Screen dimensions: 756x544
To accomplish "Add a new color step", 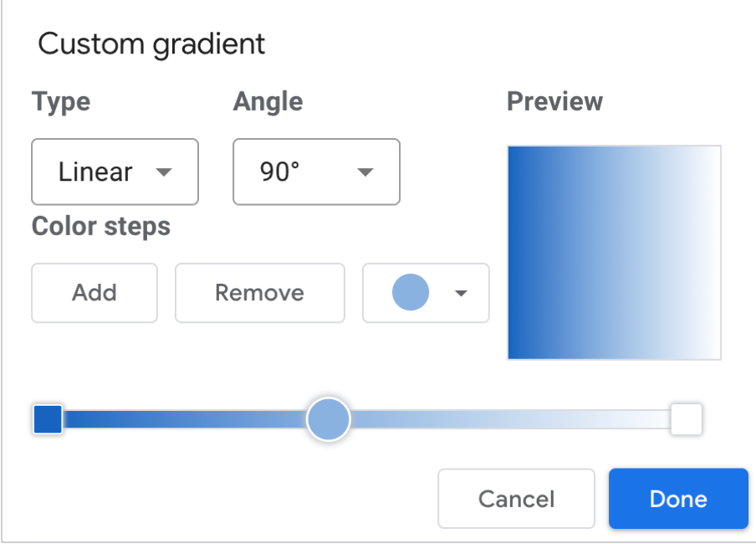I will click(94, 293).
